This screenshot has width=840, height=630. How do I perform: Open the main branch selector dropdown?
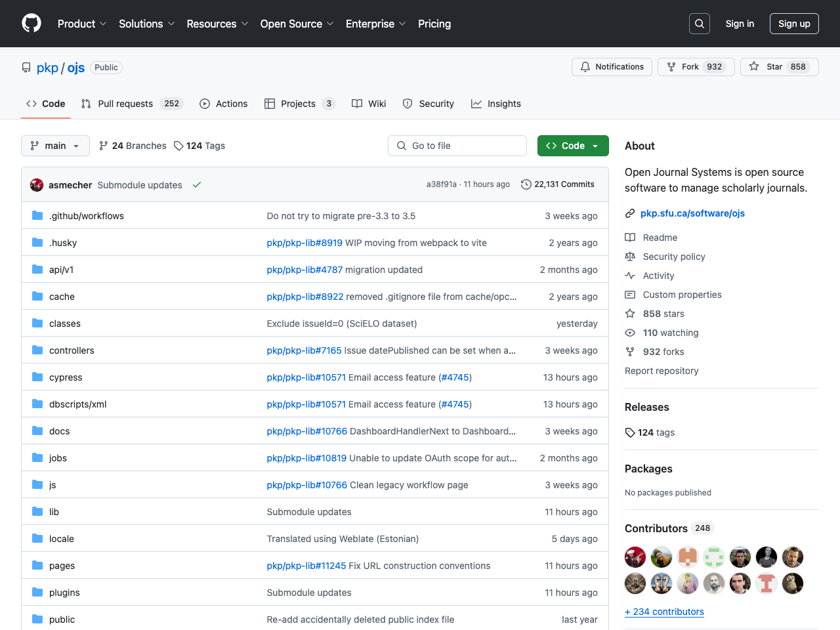tap(55, 146)
